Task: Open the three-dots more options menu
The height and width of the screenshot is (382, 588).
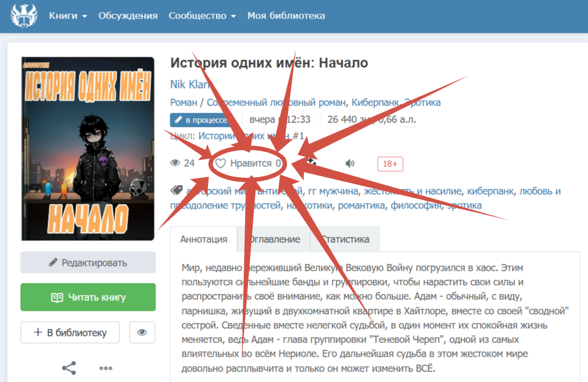Action: (x=106, y=368)
